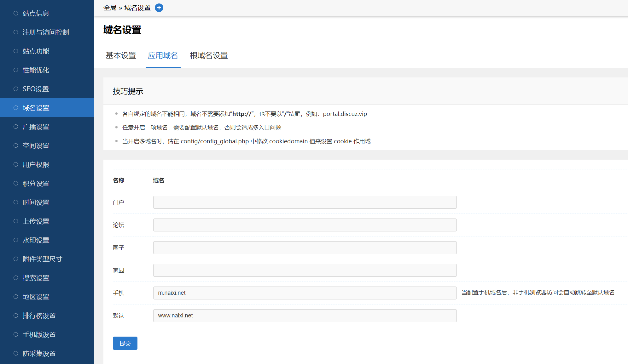Open 时间设置 sidebar item

point(36,202)
